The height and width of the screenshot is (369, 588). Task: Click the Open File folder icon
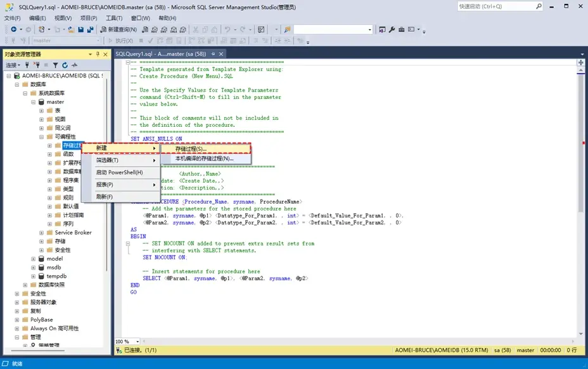pyautogui.click(x=71, y=29)
